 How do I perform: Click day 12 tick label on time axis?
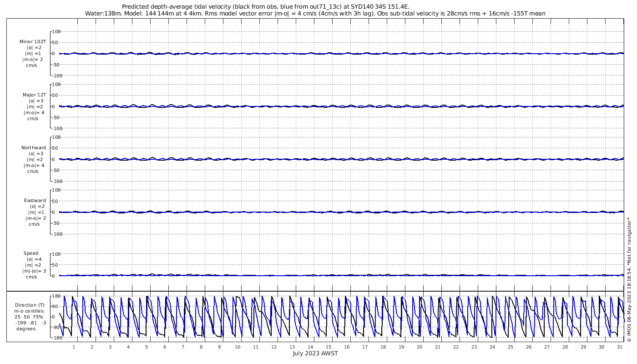[274, 347]
